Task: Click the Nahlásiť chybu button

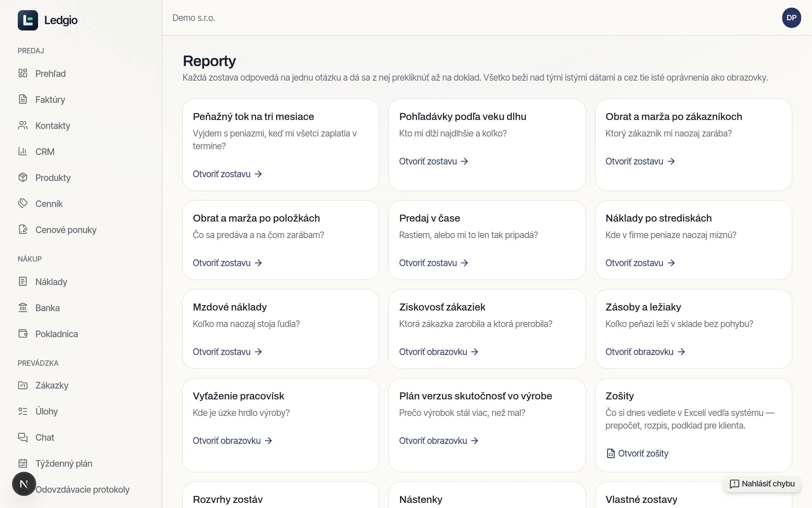Action: 762,484
